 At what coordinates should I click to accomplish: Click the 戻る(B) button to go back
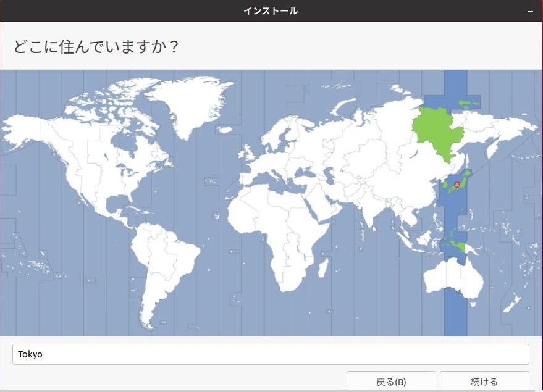point(392,381)
